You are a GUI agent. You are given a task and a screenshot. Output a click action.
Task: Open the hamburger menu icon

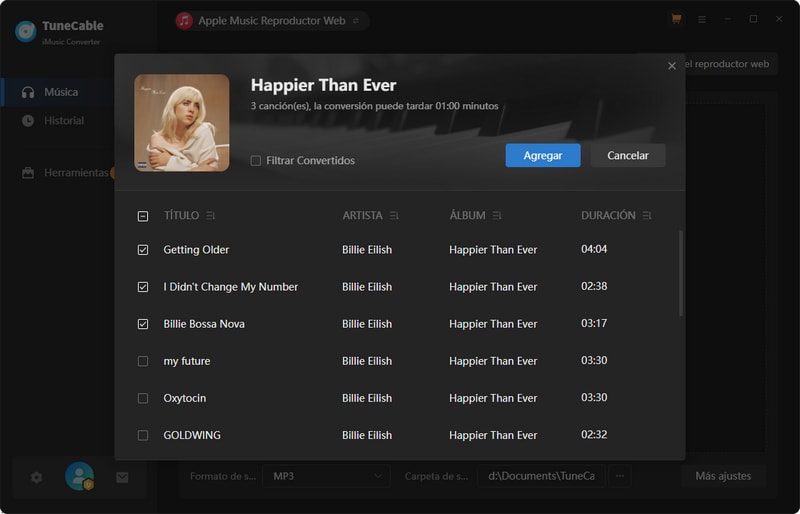(x=702, y=19)
